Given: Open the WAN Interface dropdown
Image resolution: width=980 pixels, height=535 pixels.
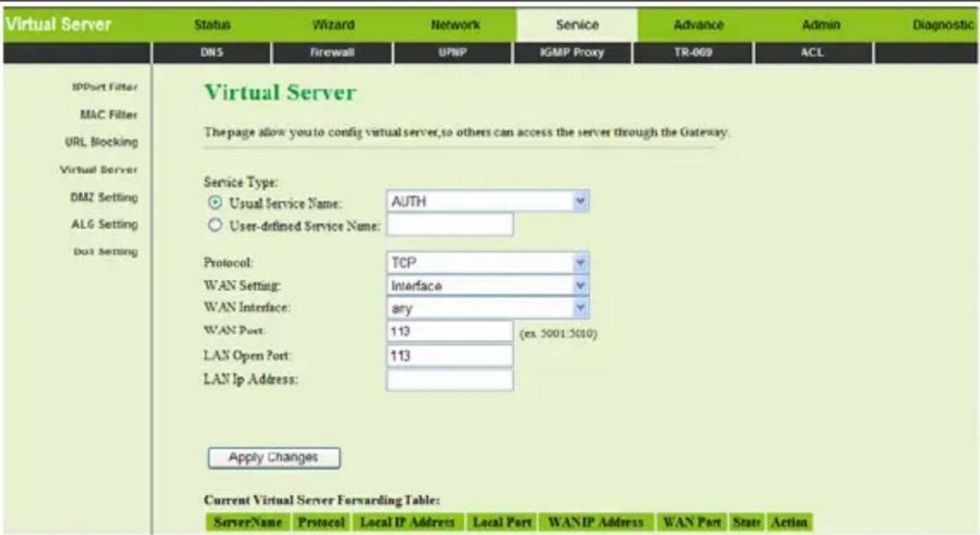Looking at the screenshot, I should click(x=487, y=309).
